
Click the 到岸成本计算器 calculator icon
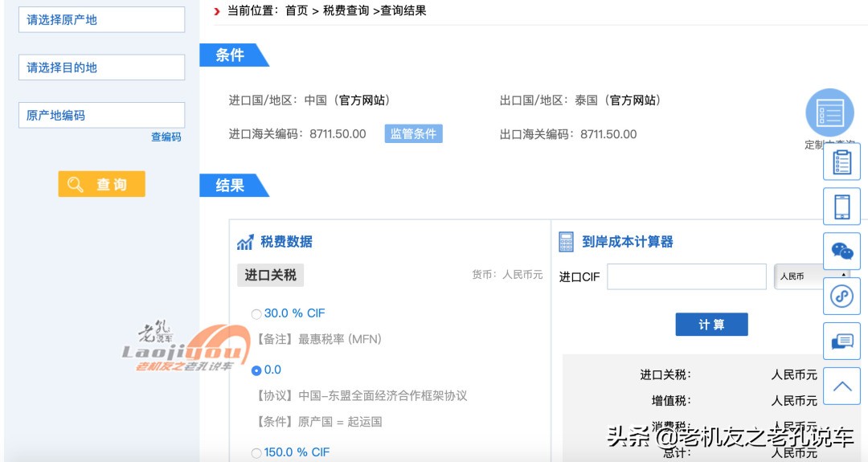[x=566, y=242]
